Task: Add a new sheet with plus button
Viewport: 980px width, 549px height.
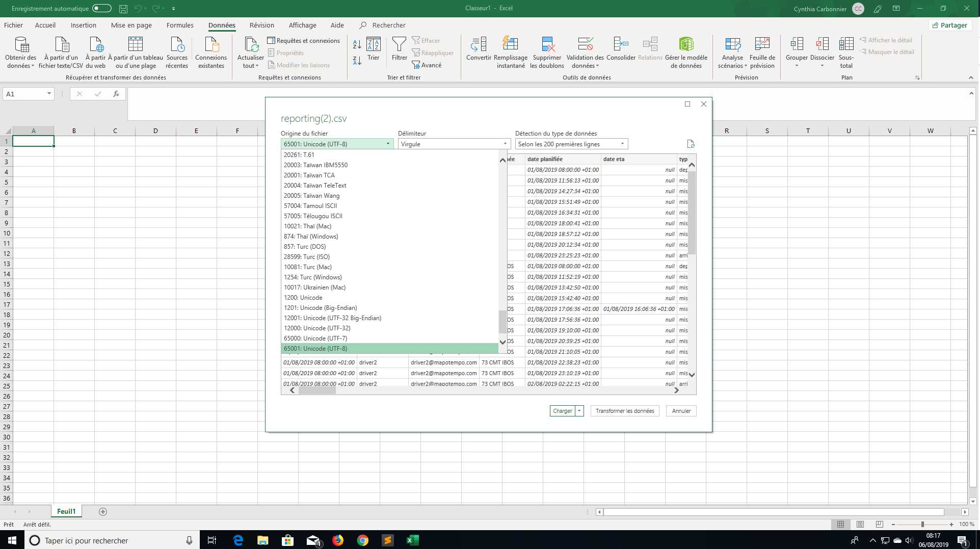Action: click(103, 512)
